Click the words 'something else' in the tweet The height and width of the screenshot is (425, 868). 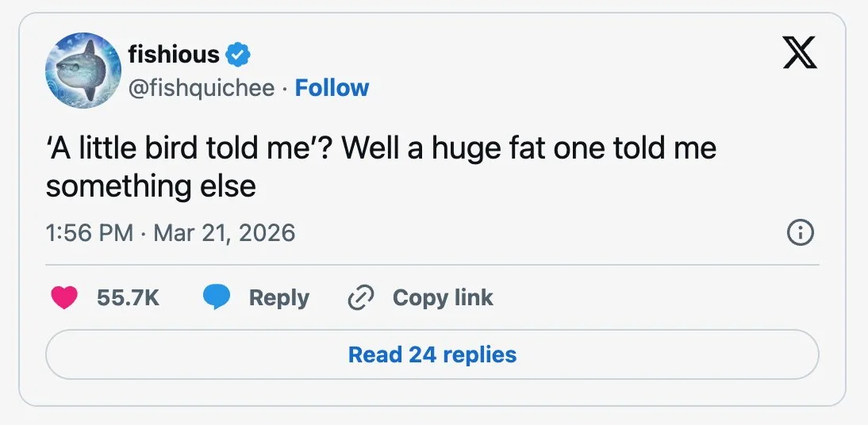point(151,186)
